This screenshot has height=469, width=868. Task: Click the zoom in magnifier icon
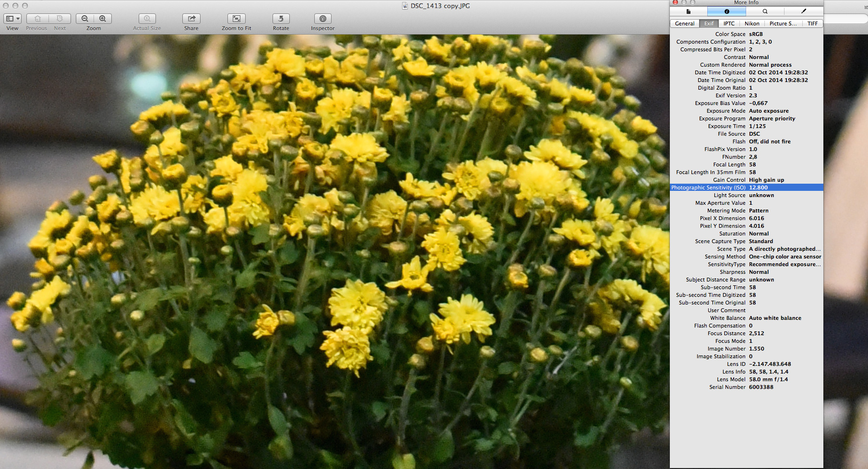(103, 19)
